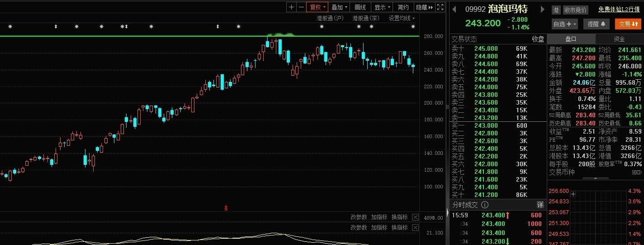644x245 pixels.
Task: Select 买十 bid row at 241.200
Action: pos(497,195)
